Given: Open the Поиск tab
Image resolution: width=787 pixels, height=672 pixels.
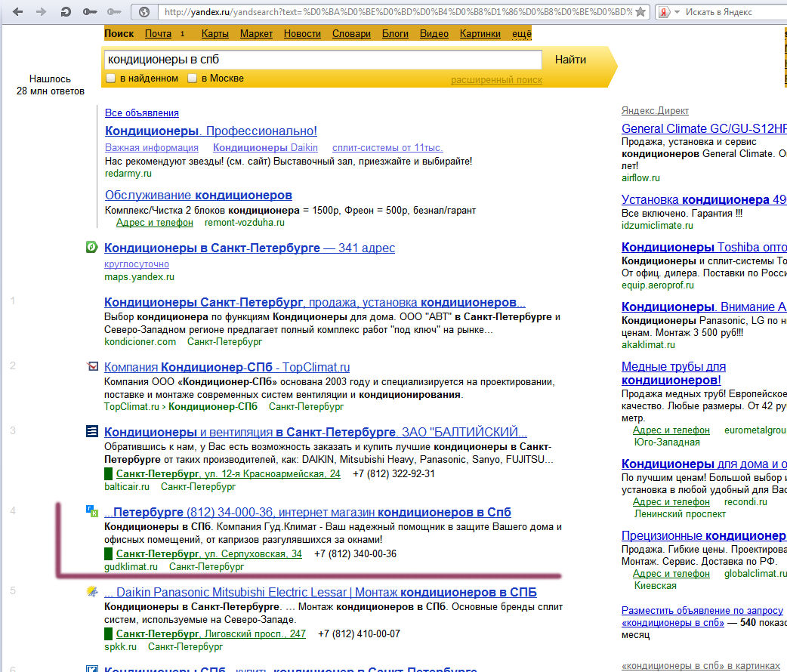Looking at the screenshot, I should click(x=119, y=34).
